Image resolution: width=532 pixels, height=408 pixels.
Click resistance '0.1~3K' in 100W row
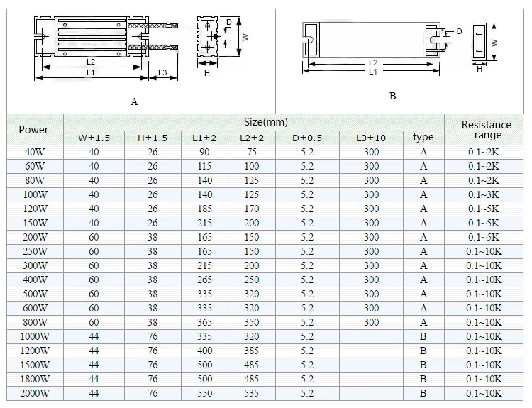484,195
